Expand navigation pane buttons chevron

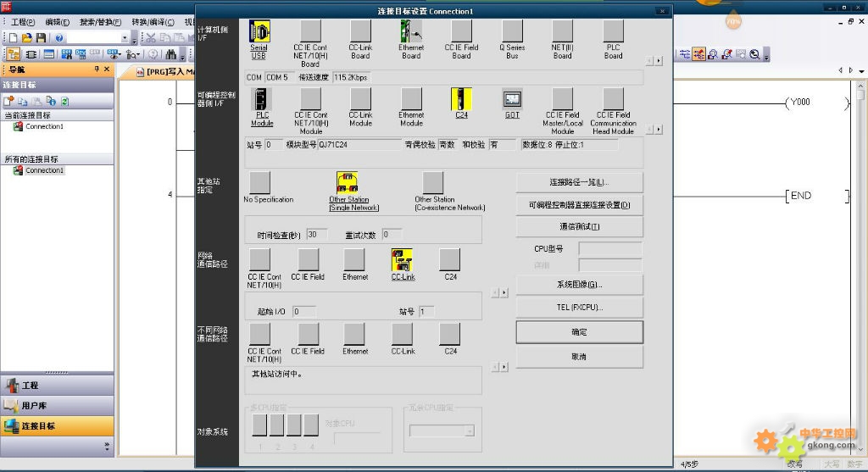click(x=107, y=446)
